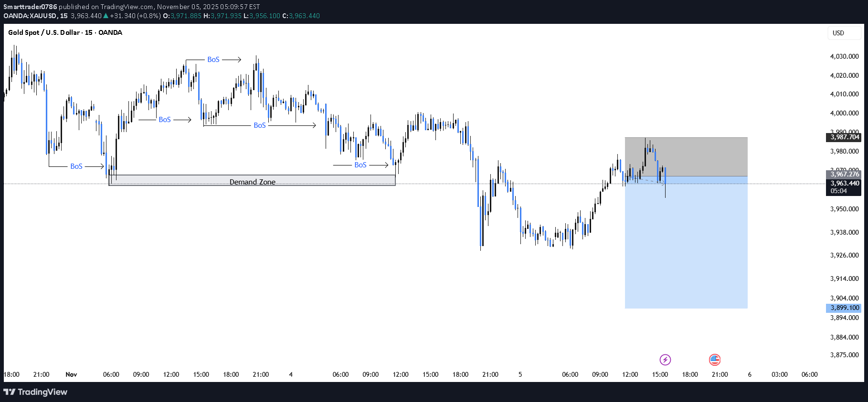
Task: Click the 3,899.100 target price label
Action: point(844,308)
